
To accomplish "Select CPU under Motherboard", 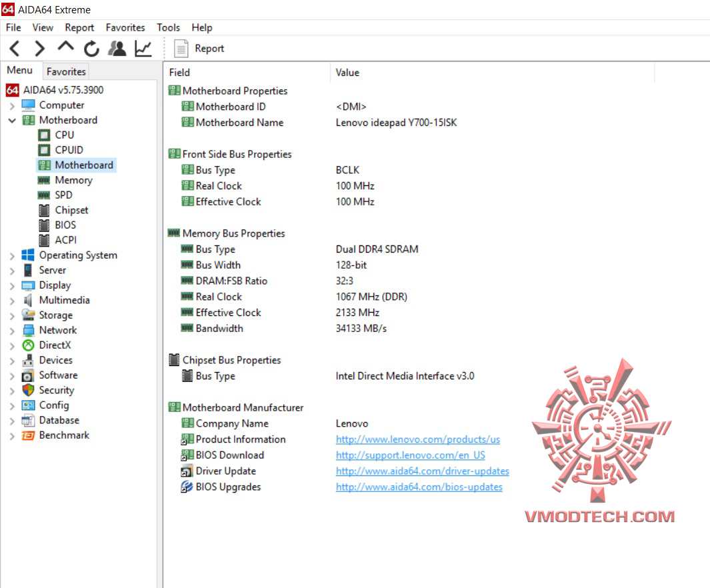I will [x=65, y=135].
